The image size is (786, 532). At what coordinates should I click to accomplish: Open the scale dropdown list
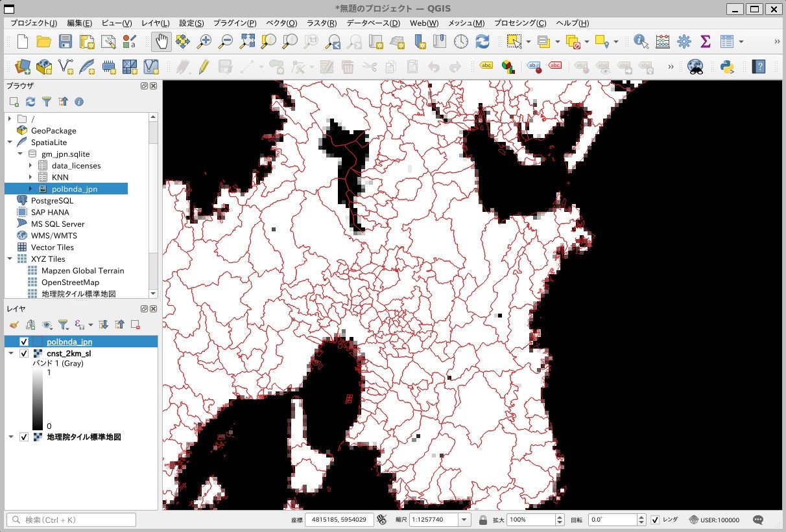(464, 519)
